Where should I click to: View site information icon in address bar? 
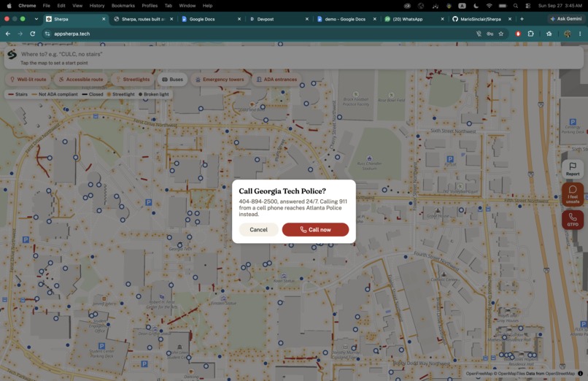click(x=47, y=34)
